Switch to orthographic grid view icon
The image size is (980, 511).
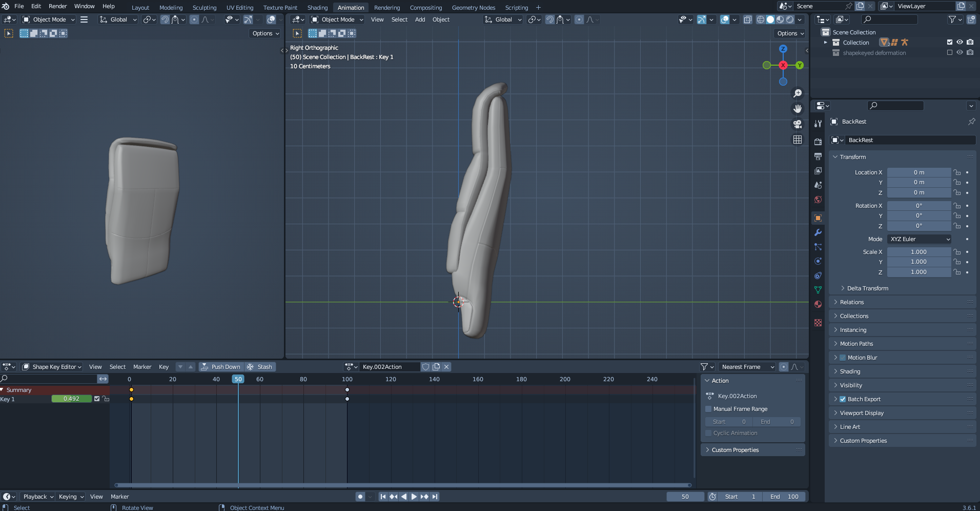point(798,140)
